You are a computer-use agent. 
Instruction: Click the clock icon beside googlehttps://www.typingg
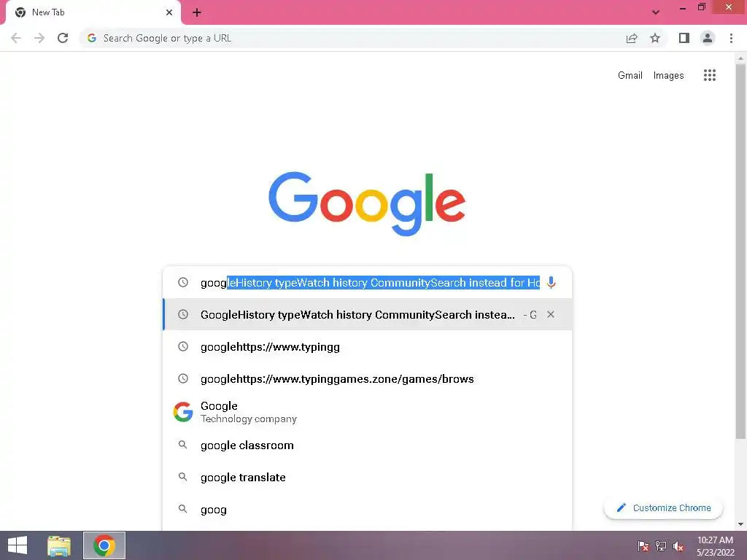tap(183, 346)
